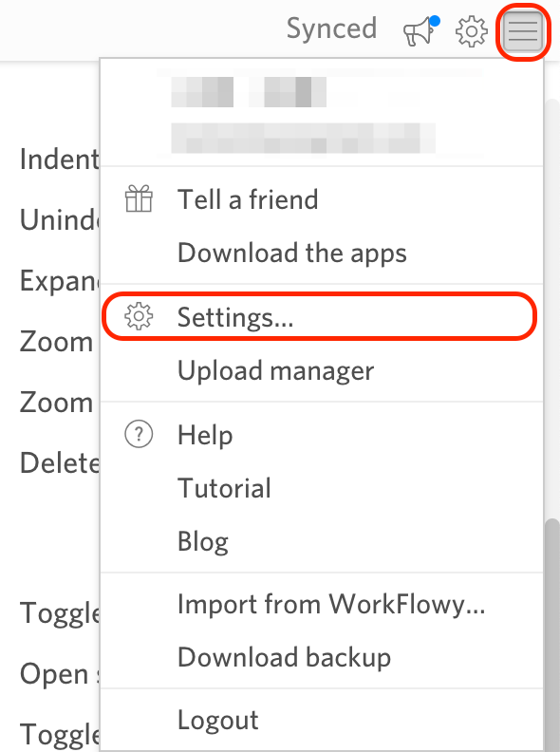Open the megaphone announcements icon
This screenshot has width=560, height=752.
coord(421,31)
